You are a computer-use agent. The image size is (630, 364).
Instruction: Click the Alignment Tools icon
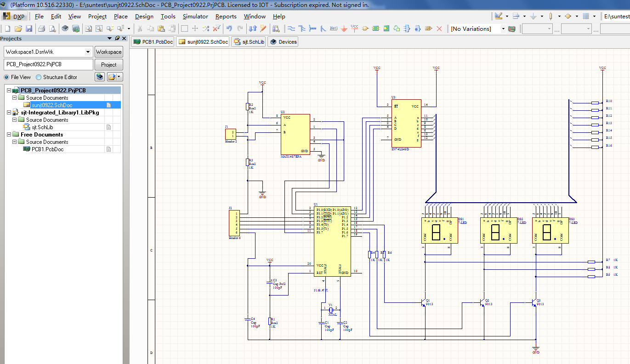(516, 16)
